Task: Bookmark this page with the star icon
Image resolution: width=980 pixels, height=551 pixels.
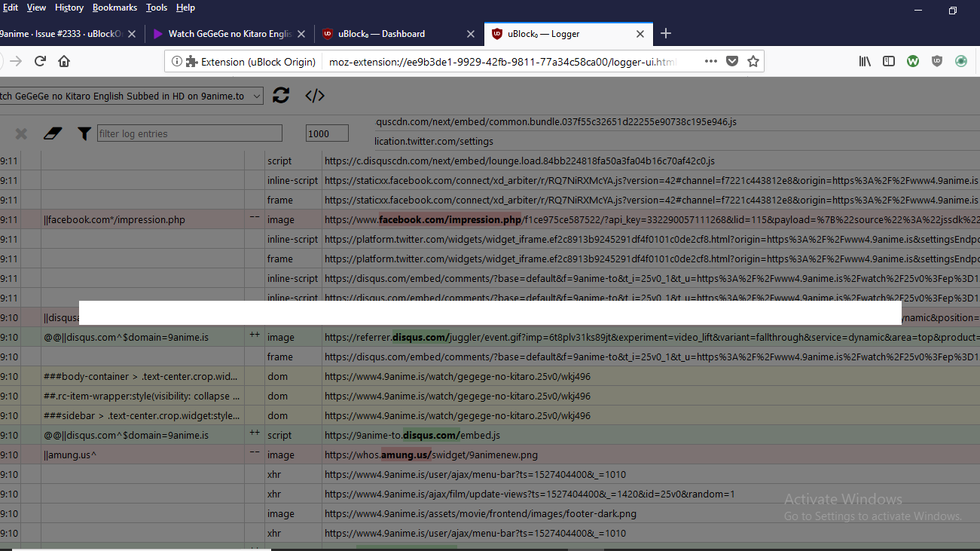Action: 753,61
